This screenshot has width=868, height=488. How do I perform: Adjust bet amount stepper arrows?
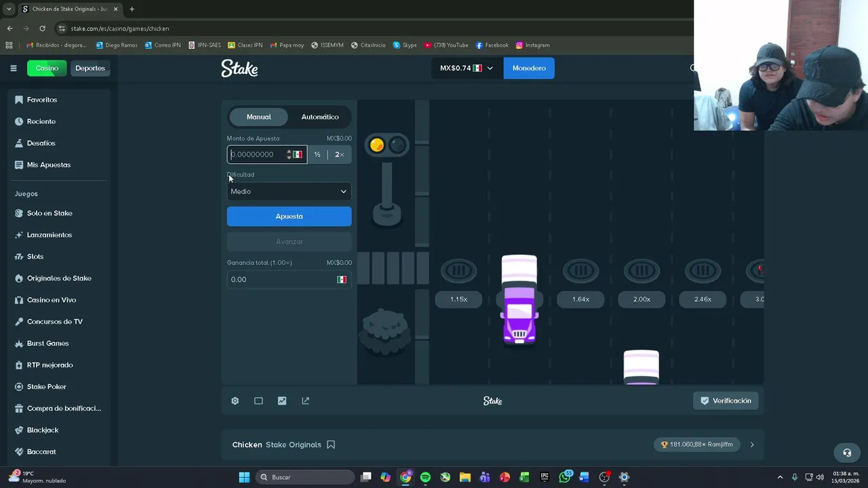click(289, 155)
